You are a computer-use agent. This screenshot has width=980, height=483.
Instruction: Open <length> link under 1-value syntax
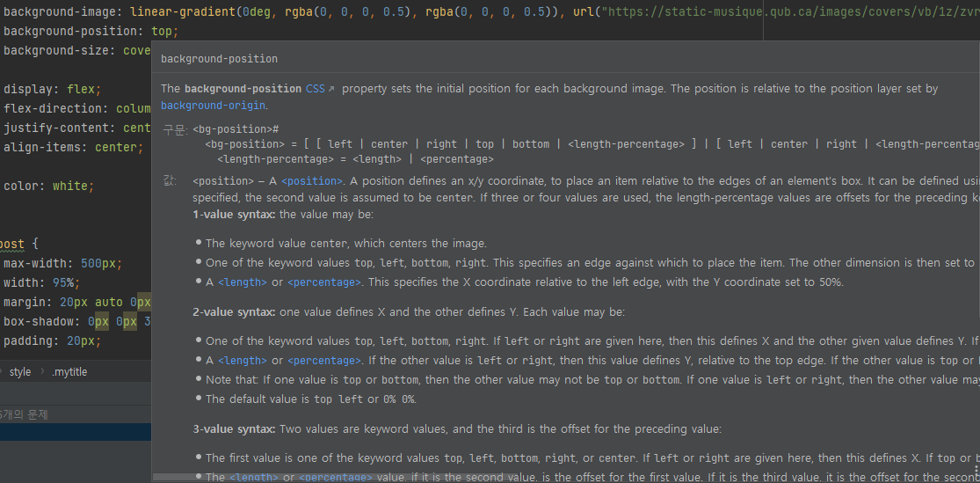click(243, 282)
